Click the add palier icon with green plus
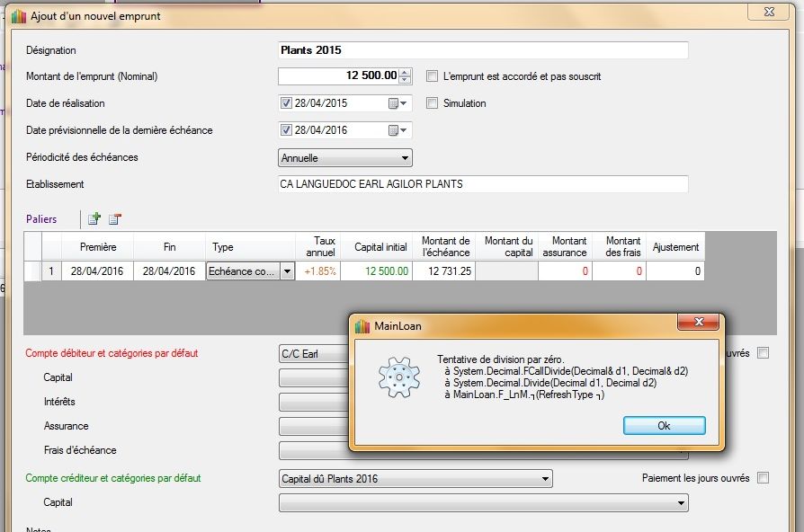The image size is (804, 532). click(x=94, y=218)
